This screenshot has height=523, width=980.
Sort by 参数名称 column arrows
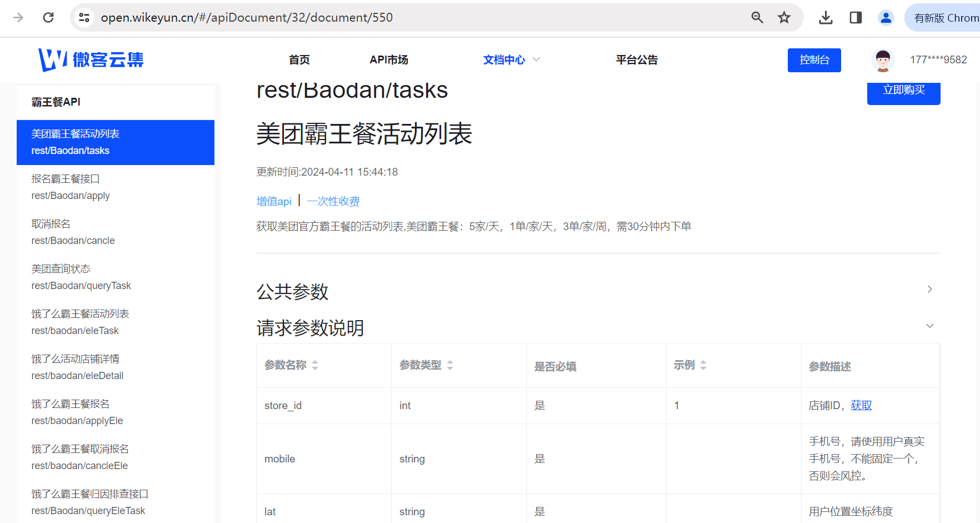click(315, 365)
